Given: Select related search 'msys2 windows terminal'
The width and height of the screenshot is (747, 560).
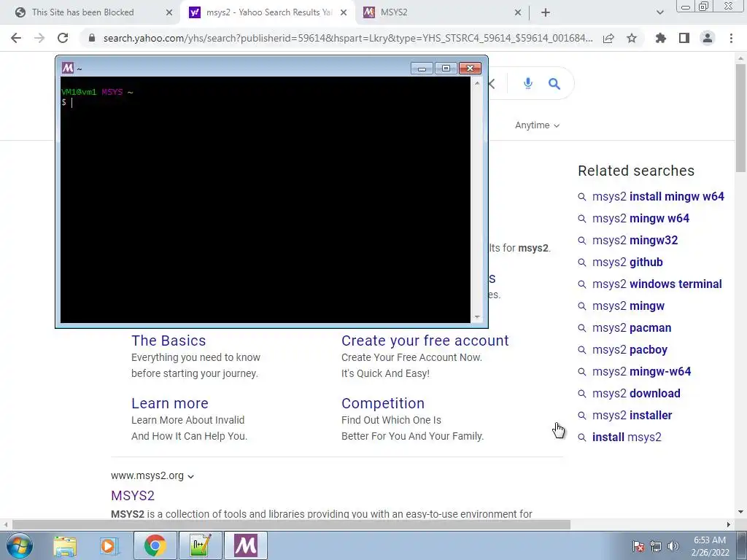Looking at the screenshot, I should click(657, 284).
